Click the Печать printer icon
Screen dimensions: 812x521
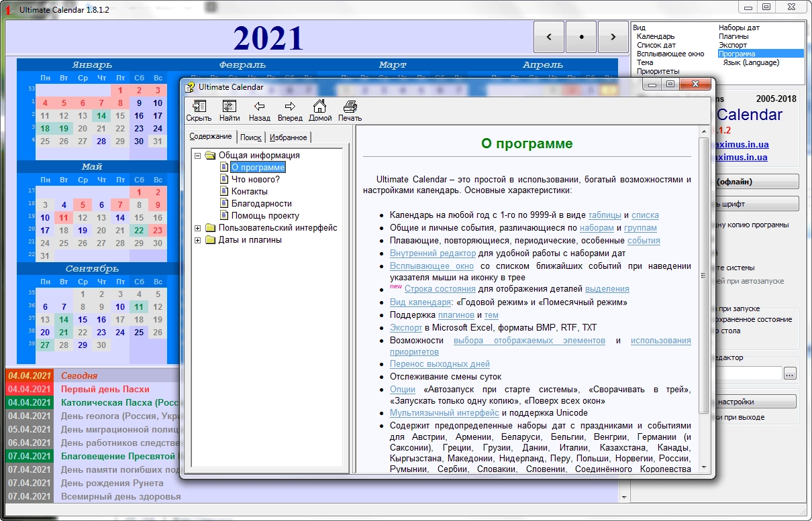click(350, 110)
